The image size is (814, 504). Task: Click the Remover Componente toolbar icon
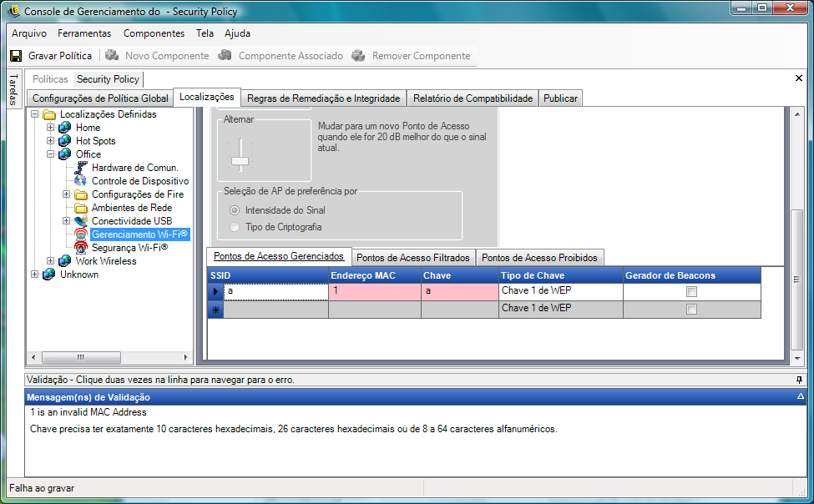point(358,55)
